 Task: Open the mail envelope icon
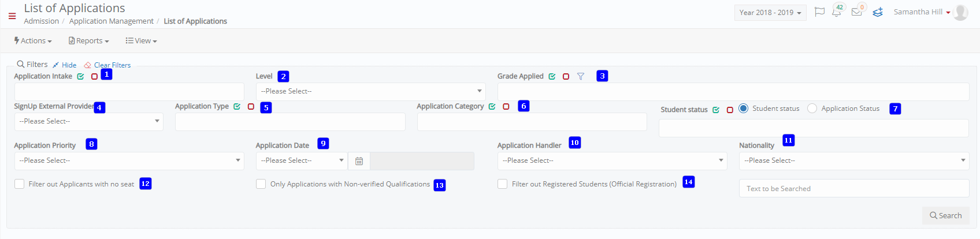pos(856,12)
